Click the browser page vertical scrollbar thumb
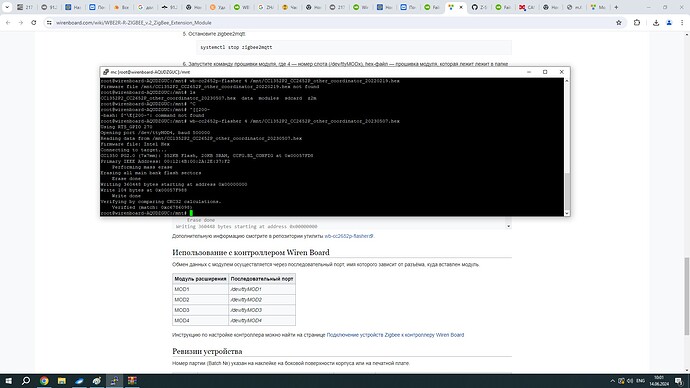This screenshot has width=690, height=388. click(686, 297)
